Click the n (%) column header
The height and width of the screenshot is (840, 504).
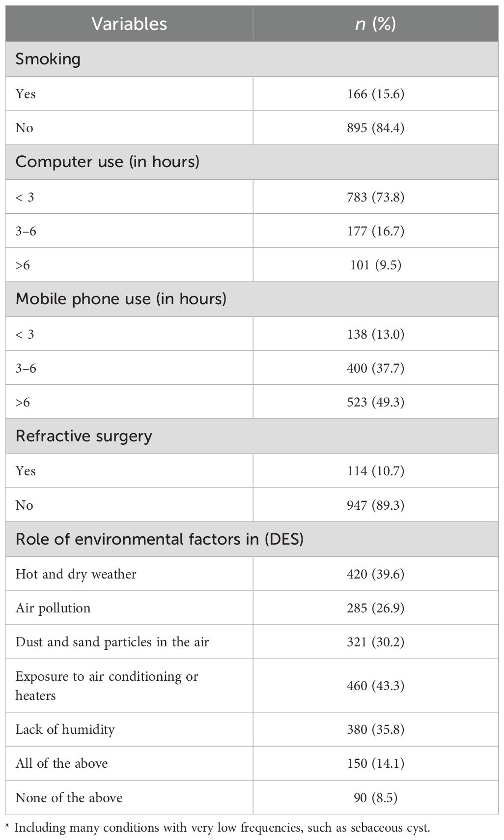point(375,24)
